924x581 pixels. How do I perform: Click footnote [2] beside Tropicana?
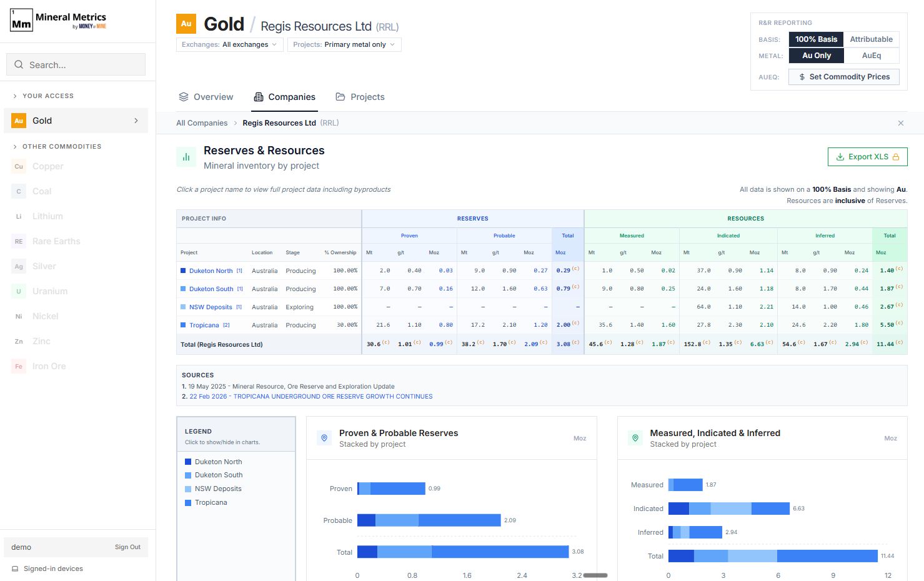(226, 325)
